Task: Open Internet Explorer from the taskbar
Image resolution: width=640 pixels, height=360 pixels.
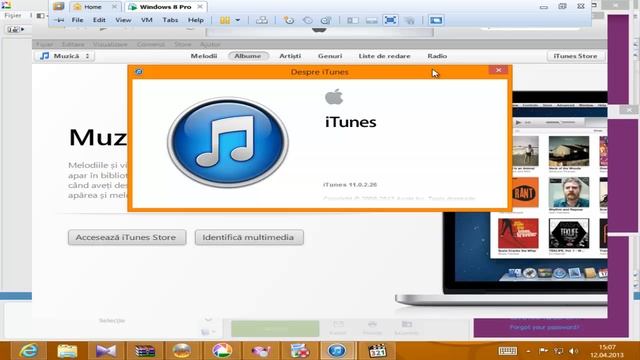Action: tap(28, 351)
